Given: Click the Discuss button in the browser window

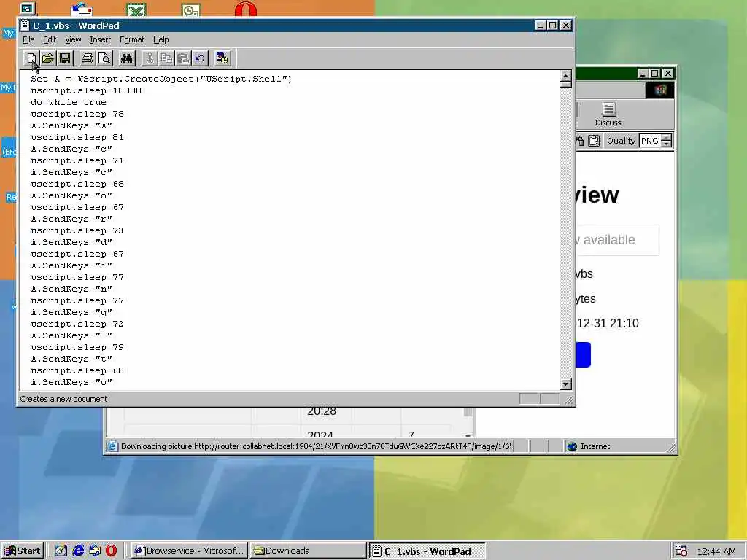Looking at the screenshot, I should (x=608, y=114).
